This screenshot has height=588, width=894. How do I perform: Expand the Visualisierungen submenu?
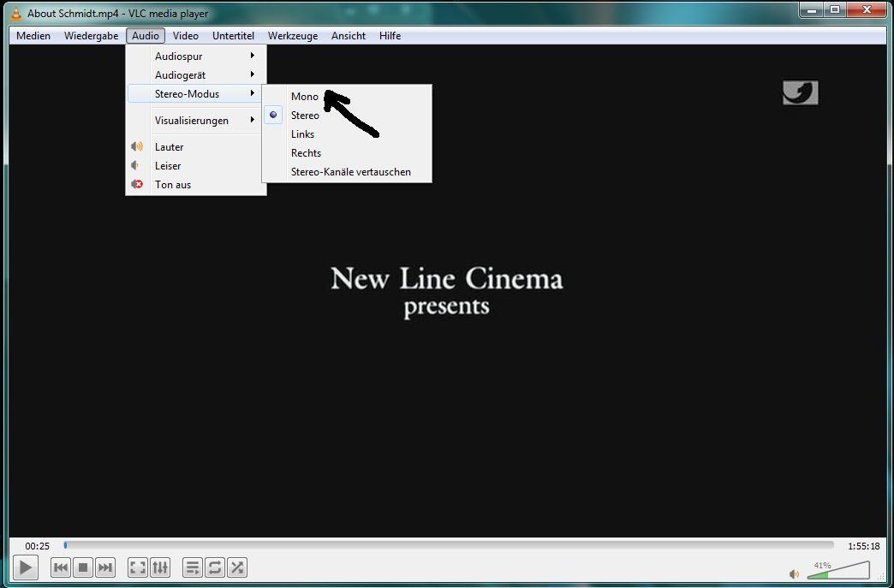[196, 120]
